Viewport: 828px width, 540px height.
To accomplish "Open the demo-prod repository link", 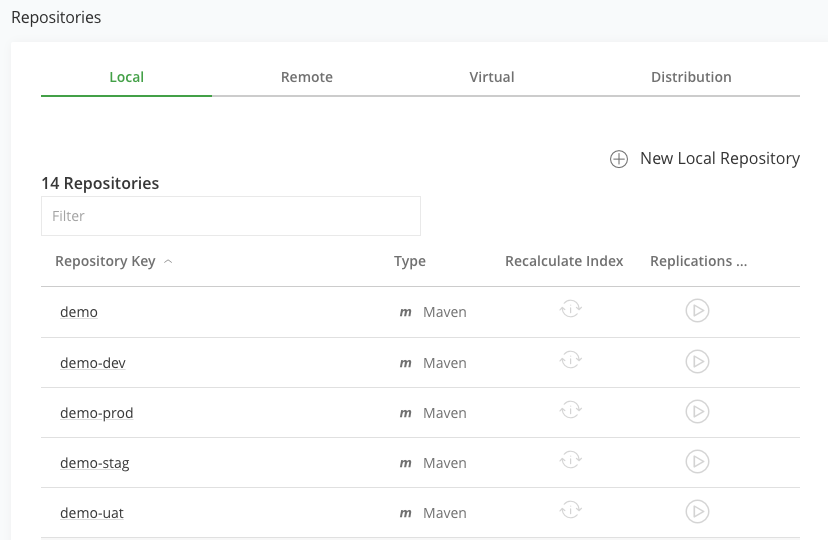I will click(96, 413).
